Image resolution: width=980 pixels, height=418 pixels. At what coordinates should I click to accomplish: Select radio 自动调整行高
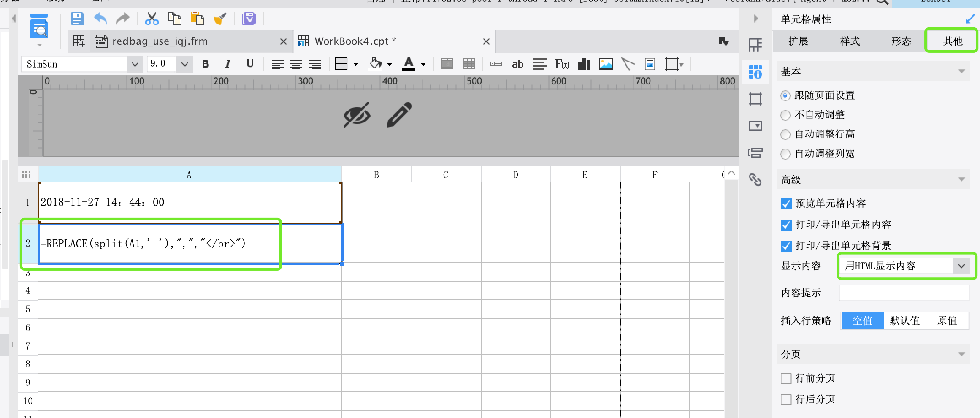click(x=785, y=135)
